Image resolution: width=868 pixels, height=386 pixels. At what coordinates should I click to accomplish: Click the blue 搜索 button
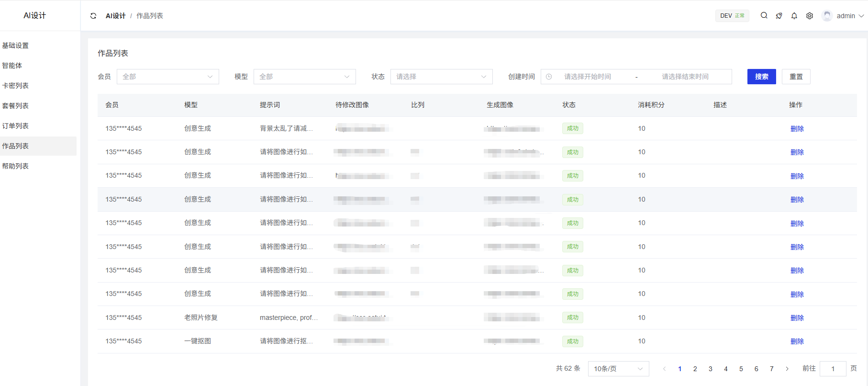tap(761, 77)
